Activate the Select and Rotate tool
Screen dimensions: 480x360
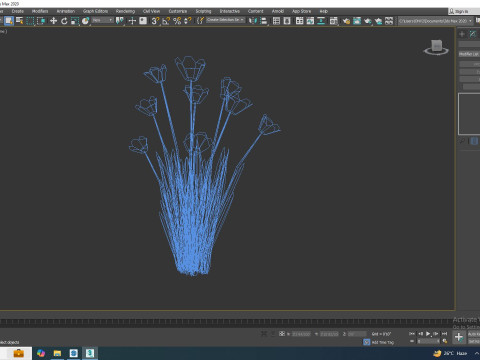point(64,21)
